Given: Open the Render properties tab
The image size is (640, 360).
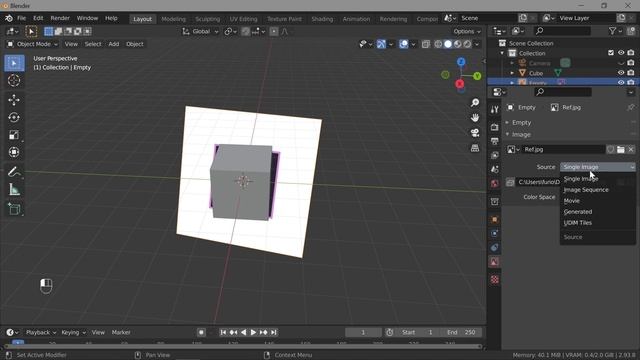Looking at the screenshot, I should [x=495, y=127].
